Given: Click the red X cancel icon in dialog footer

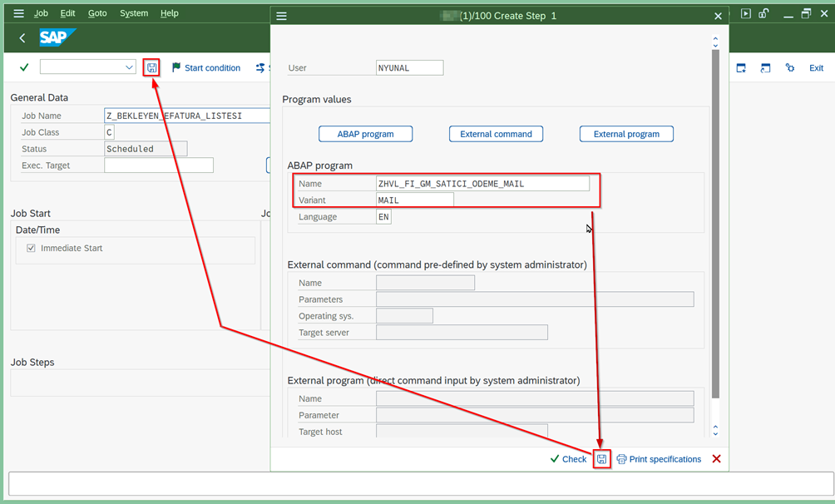Looking at the screenshot, I should (716, 459).
